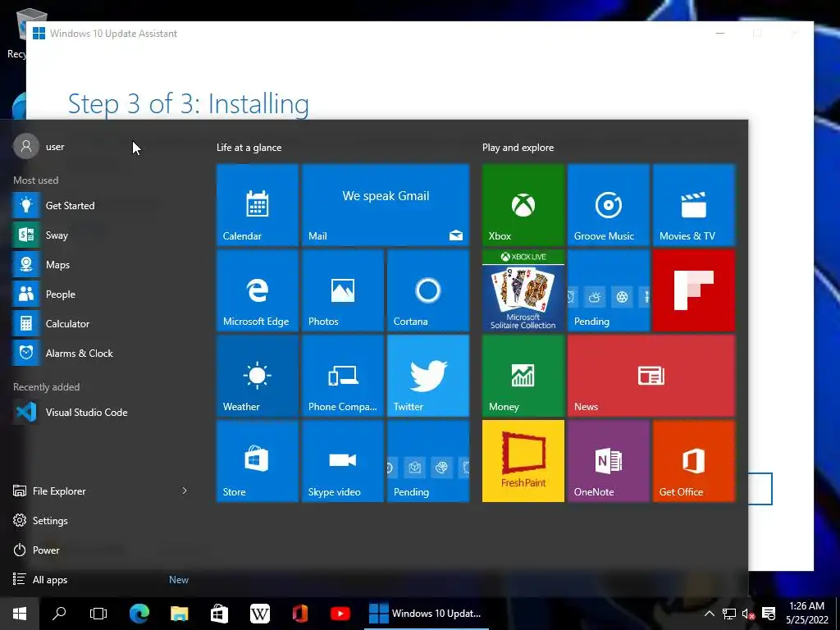
Task: Open YouTube taskbar icon
Action: pyautogui.click(x=340, y=614)
